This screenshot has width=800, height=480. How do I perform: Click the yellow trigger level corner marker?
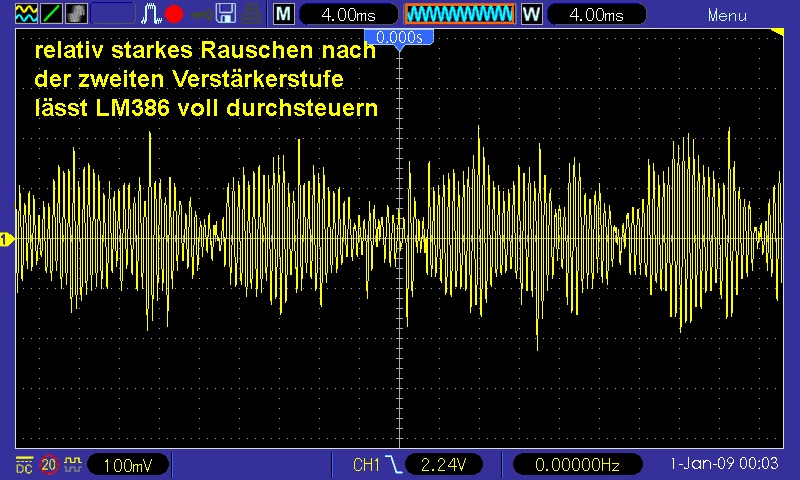coord(777,33)
